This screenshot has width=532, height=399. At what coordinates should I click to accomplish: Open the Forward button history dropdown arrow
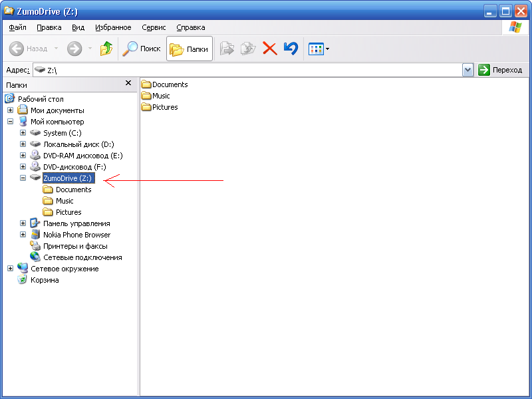(90, 49)
